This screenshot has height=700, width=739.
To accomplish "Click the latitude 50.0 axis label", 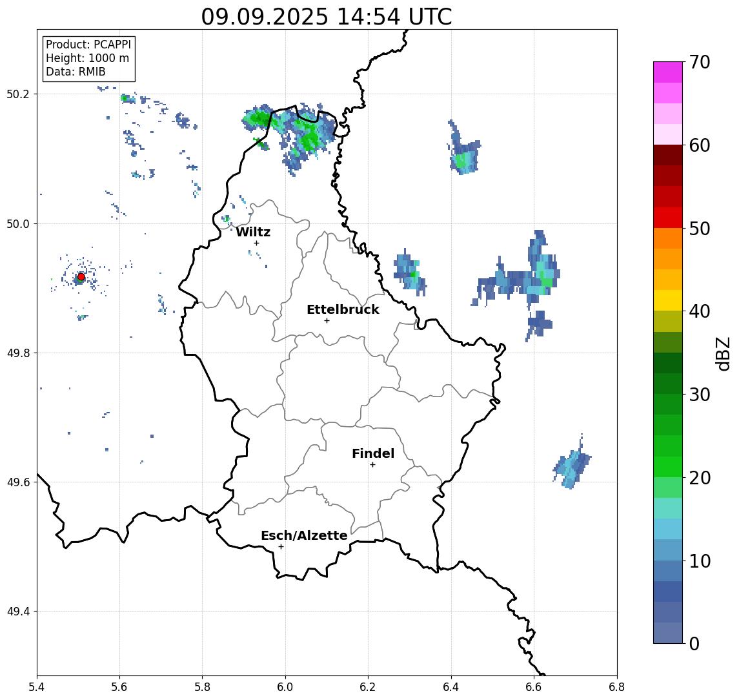I will coord(18,223).
